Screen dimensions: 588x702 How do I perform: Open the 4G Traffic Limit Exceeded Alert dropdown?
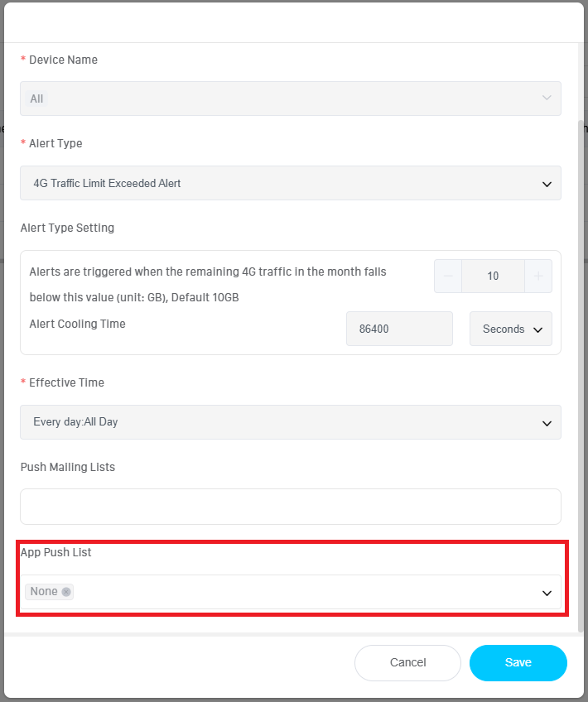290,183
